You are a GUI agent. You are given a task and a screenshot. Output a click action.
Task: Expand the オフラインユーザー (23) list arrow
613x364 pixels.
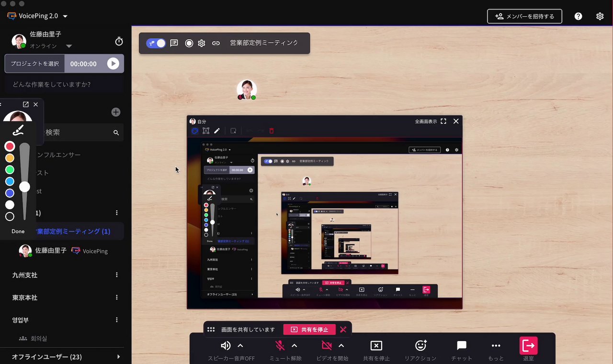(119, 357)
